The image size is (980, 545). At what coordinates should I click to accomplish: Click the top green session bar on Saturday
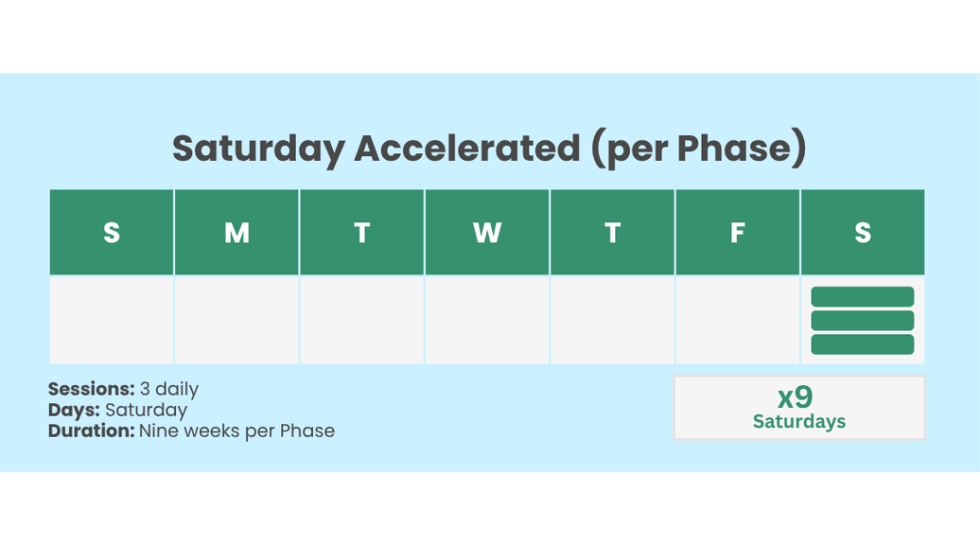coord(862,297)
